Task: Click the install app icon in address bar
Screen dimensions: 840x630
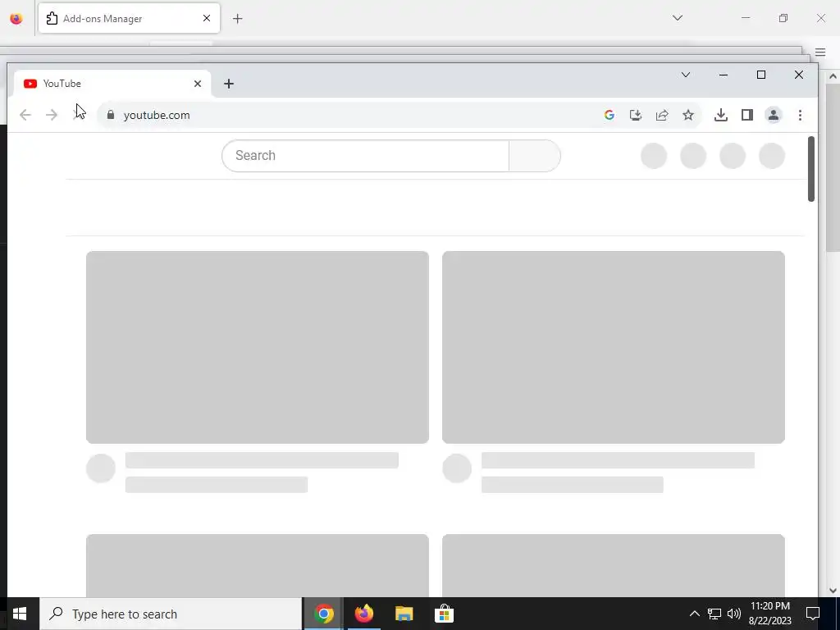Action: point(636,115)
